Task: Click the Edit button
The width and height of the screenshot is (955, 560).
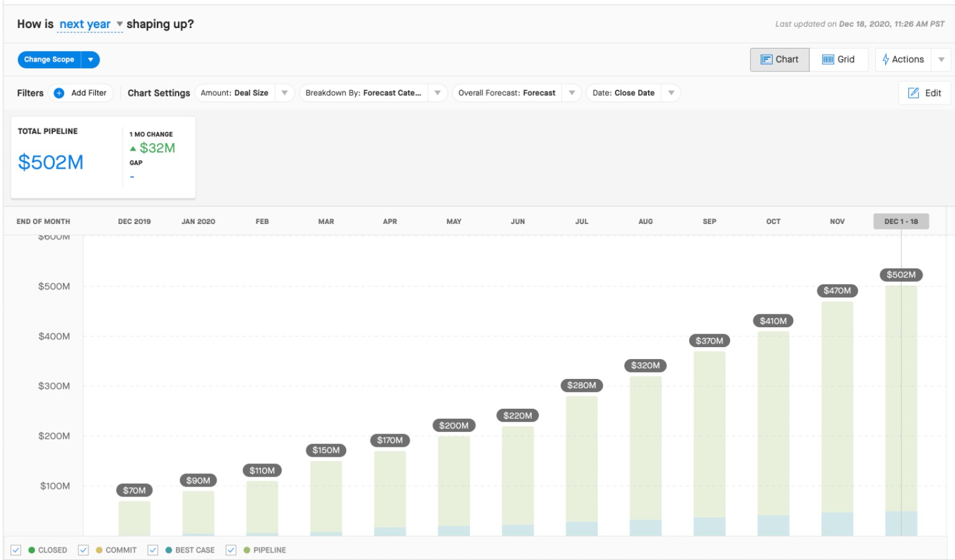Action: [924, 93]
